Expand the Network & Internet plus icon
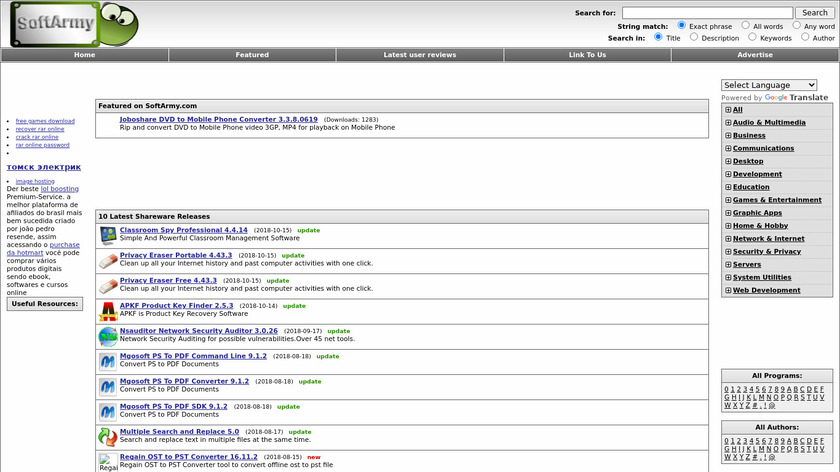The image size is (840, 472). (x=728, y=238)
